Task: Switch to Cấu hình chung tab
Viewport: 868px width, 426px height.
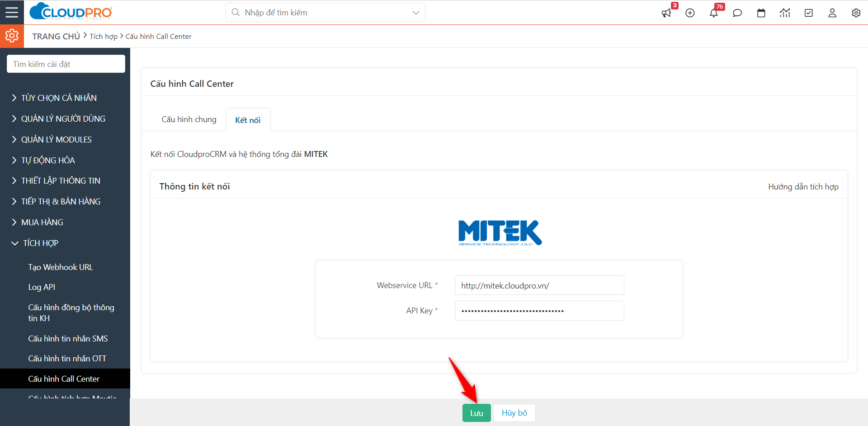Action: (x=189, y=119)
